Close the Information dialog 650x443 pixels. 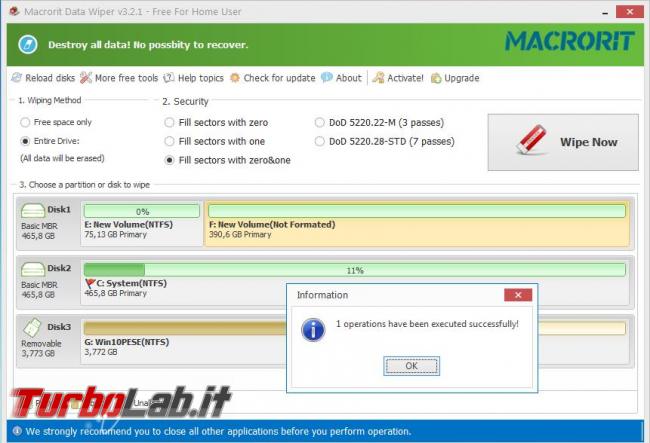518,295
